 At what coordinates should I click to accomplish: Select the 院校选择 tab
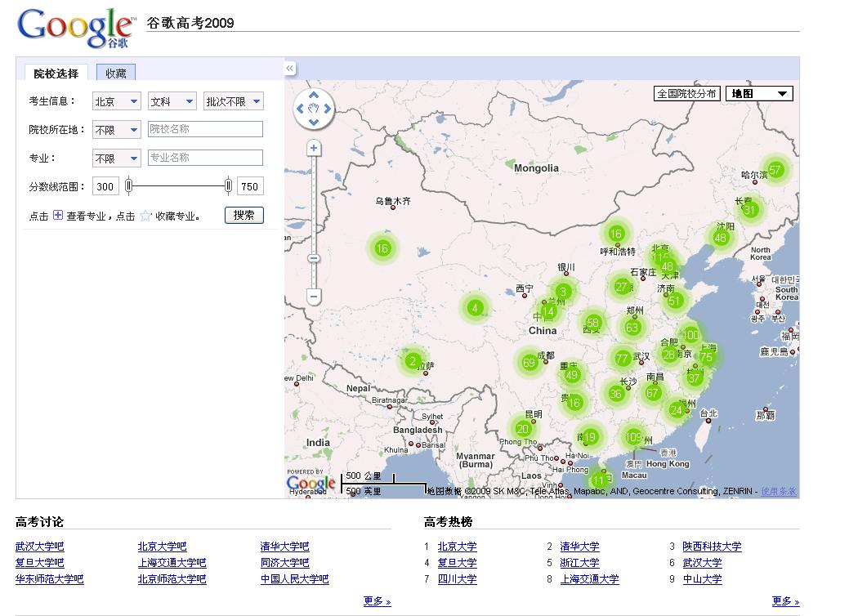pos(56,74)
